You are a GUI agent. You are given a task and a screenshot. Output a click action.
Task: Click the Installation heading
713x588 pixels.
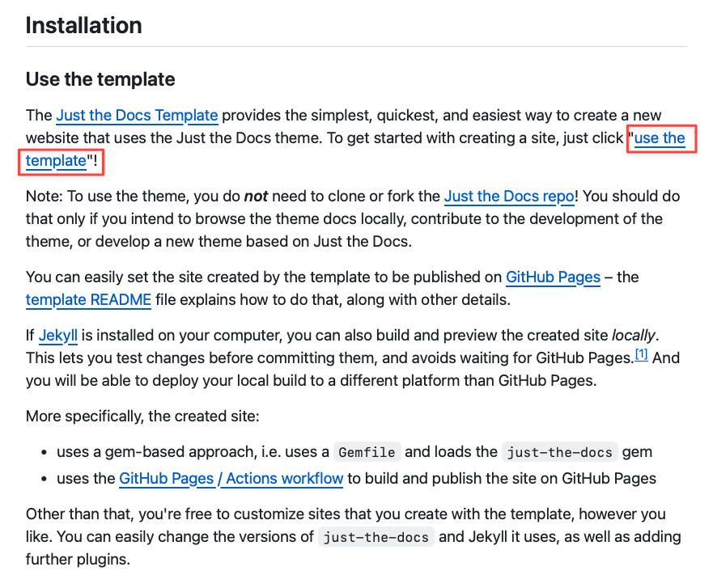click(x=84, y=25)
